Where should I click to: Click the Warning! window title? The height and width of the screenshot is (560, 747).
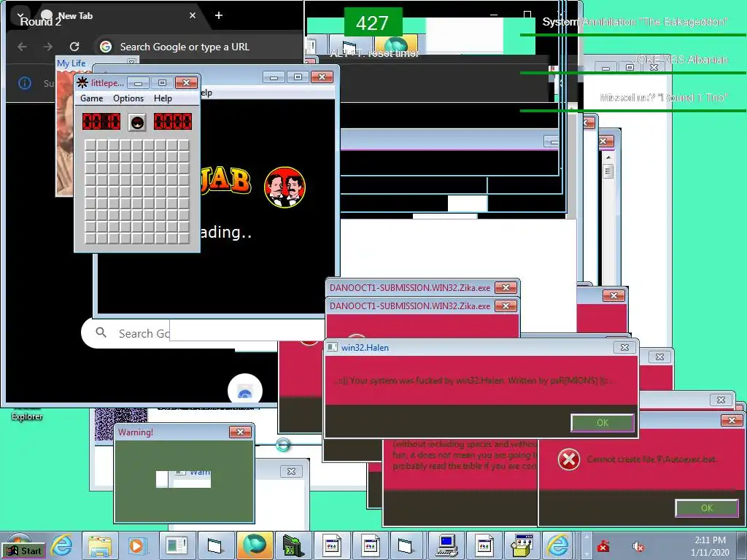point(136,432)
